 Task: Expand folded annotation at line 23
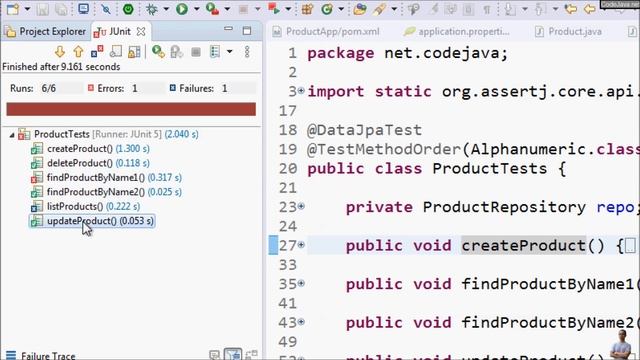(x=301, y=207)
